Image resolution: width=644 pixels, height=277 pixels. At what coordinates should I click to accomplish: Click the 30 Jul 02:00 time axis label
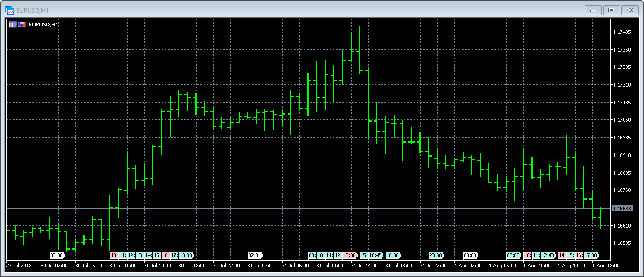pyautogui.click(x=54, y=266)
